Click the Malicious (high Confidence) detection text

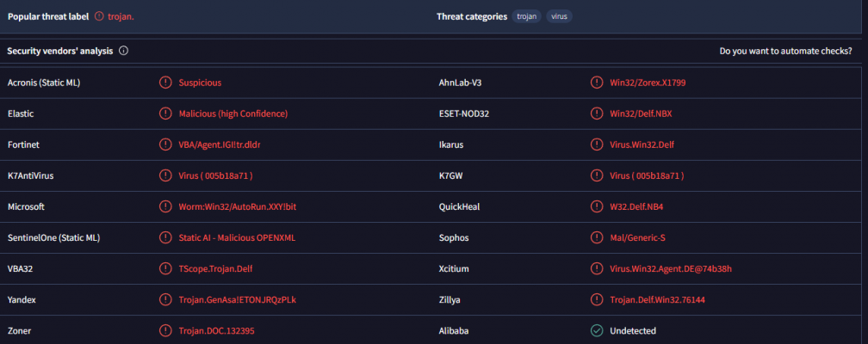[x=233, y=114]
